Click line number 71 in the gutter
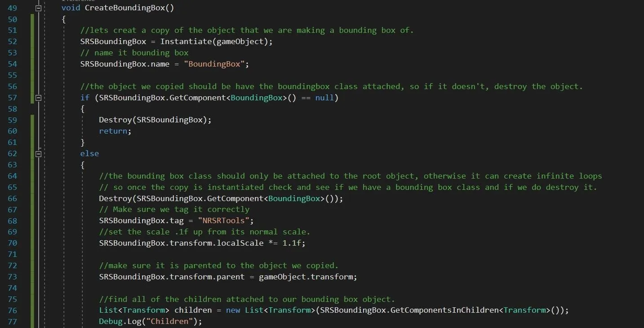The image size is (644, 328). pyautogui.click(x=12, y=254)
